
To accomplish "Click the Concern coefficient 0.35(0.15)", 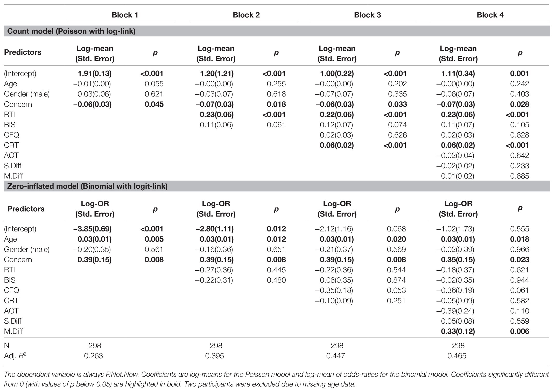I will pyautogui.click(x=458, y=260).
